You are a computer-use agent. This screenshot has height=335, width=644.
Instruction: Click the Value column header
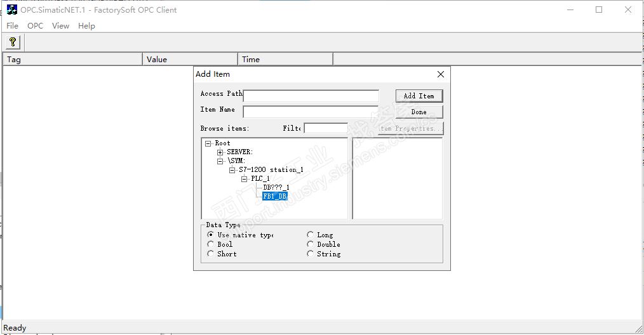(x=190, y=60)
